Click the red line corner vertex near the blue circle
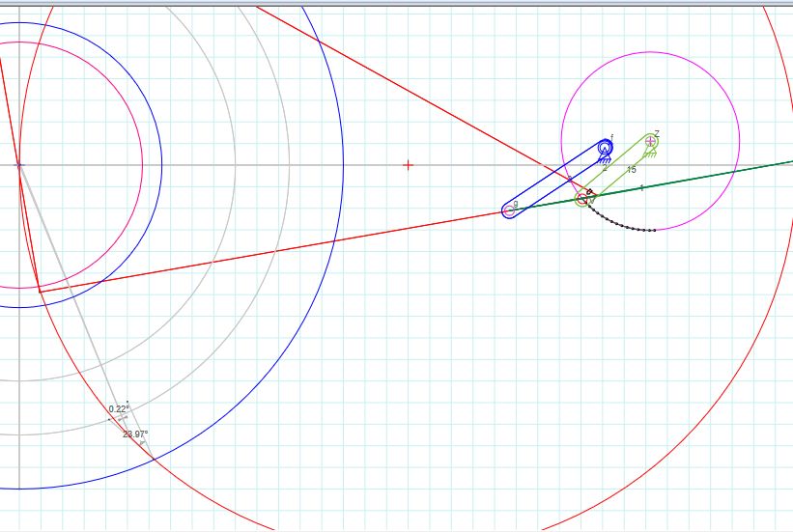Screen dimensions: 793x532 pyautogui.click(x=40, y=292)
